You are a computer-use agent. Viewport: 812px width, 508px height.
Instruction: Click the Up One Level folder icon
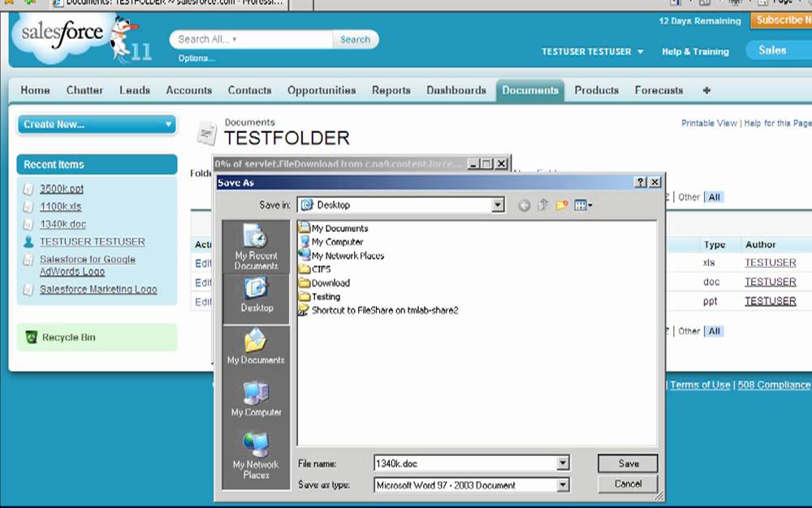(542, 204)
